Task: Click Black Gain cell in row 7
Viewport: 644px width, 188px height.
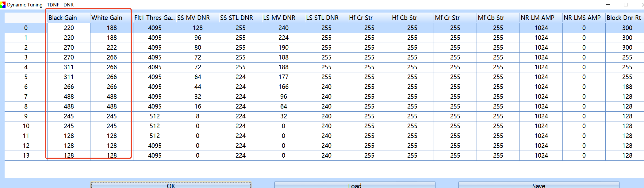Action: pyautogui.click(x=69, y=97)
